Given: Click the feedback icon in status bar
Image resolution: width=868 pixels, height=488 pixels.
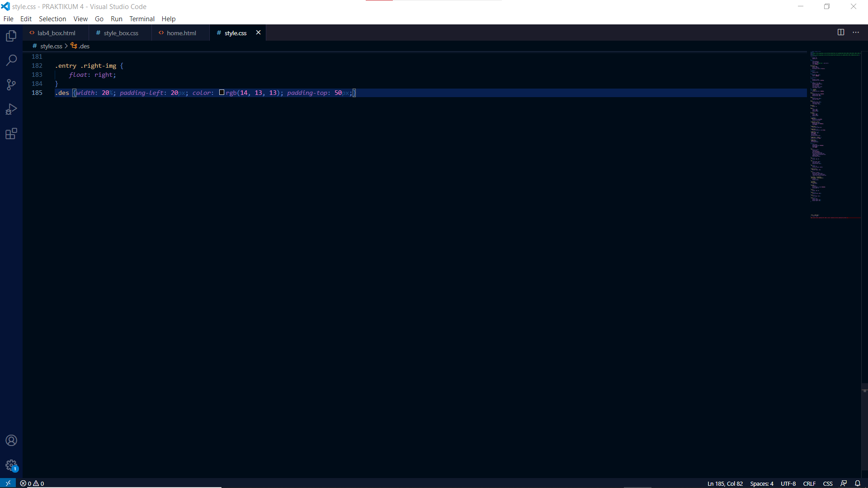Looking at the screenshot, I should 844,483.
